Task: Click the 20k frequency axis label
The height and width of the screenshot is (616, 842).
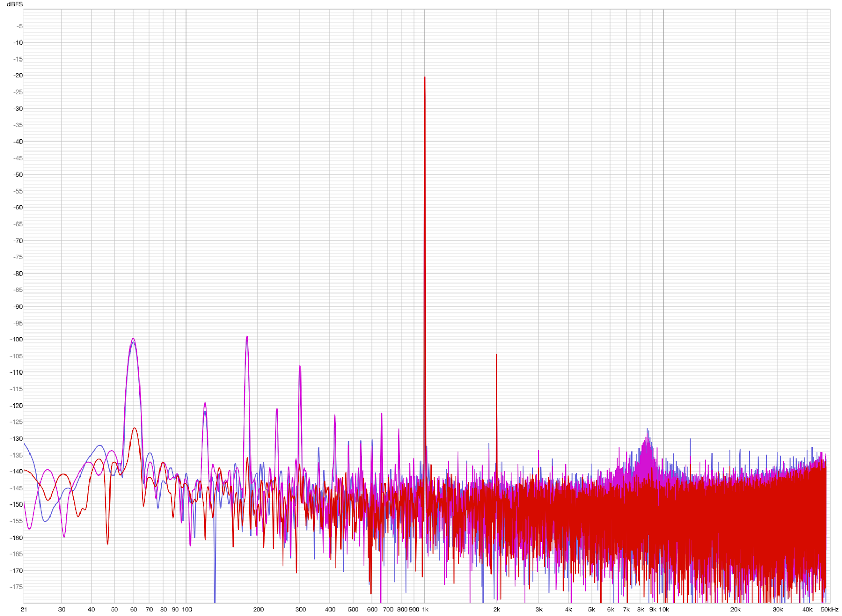Action: pos(735,609)
